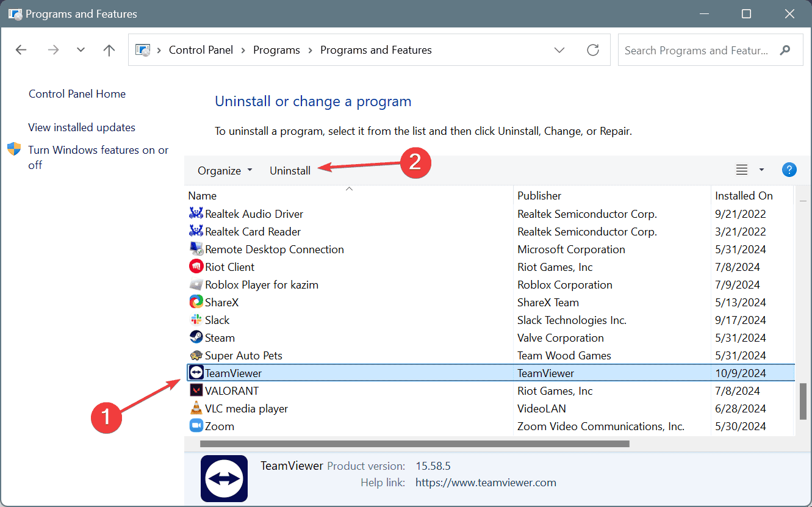Select the Zoom entry name
812x507 pixels.
(220, 426)
